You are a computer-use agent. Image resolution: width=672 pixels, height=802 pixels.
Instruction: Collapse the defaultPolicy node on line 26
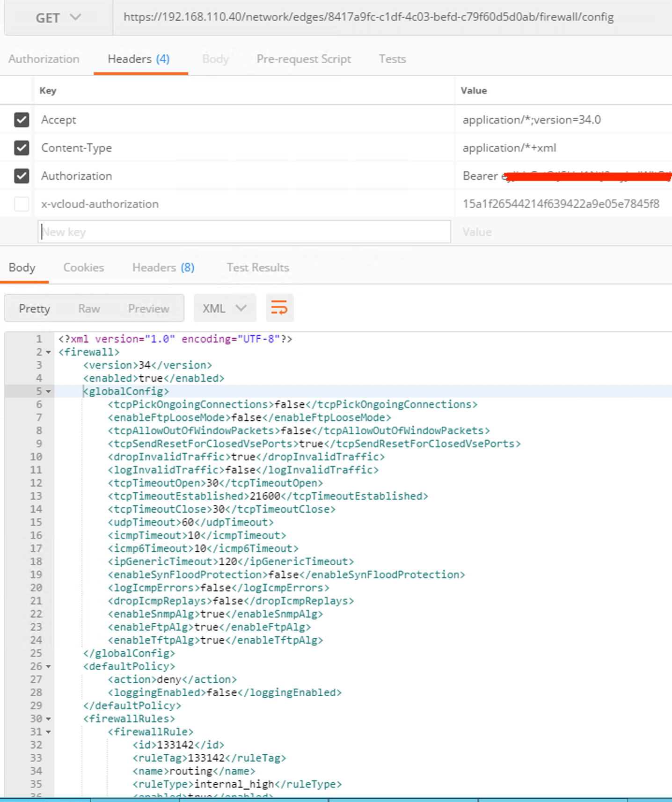48,667
